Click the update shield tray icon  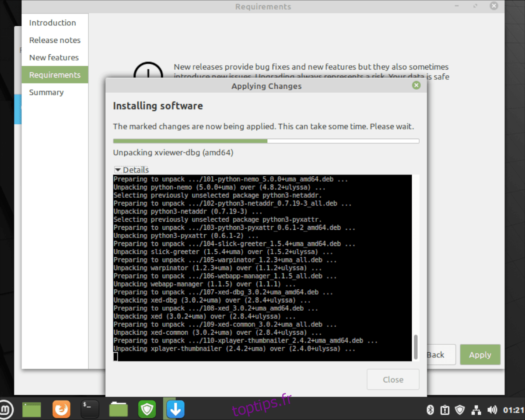coord(460,410)
